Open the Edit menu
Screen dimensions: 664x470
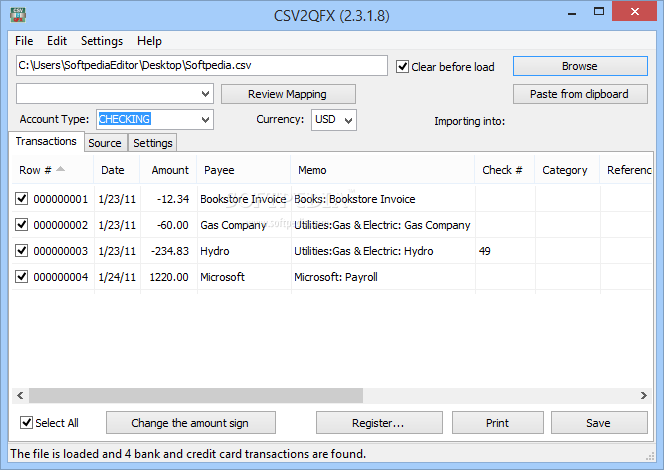[57, 41]
